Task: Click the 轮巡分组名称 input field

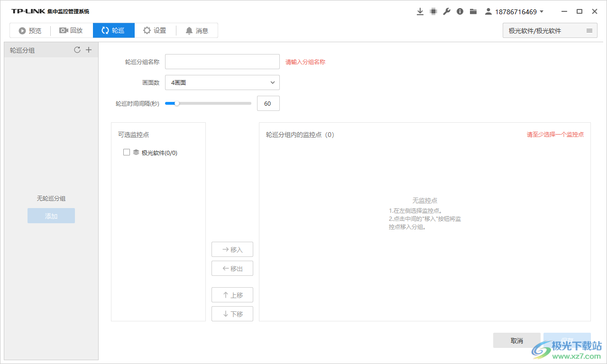Action: (222, 61)
